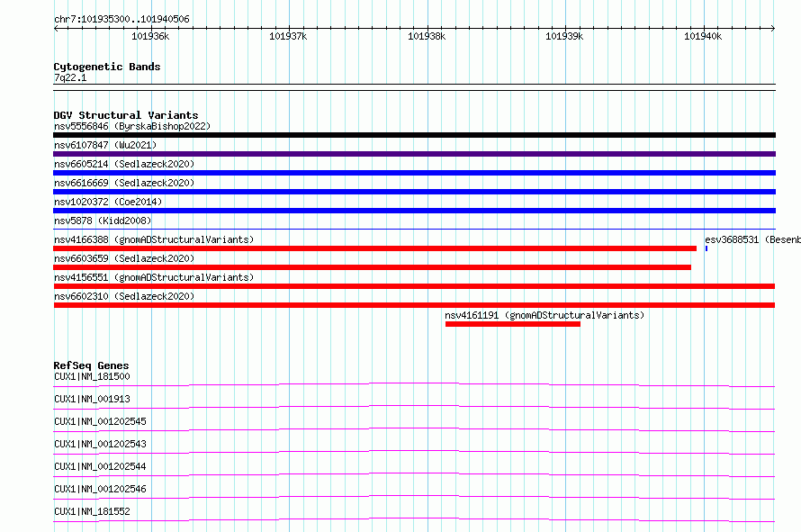Open the CUX1|NM_001913 transcript label
Screen dimensions: 801x532
92,399
